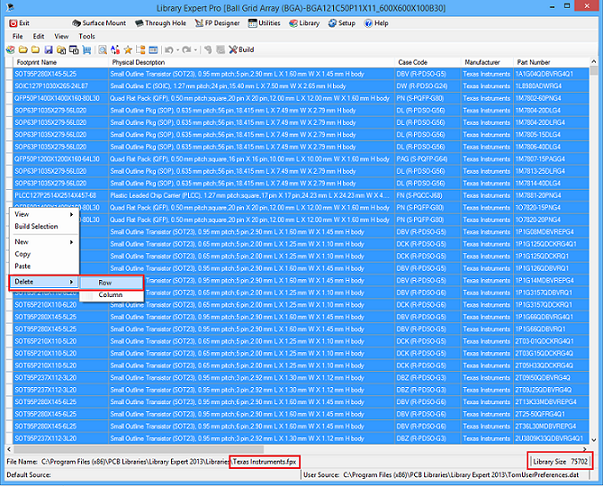
Task: Click the Build toolbar button
Action: coord(241,48)
